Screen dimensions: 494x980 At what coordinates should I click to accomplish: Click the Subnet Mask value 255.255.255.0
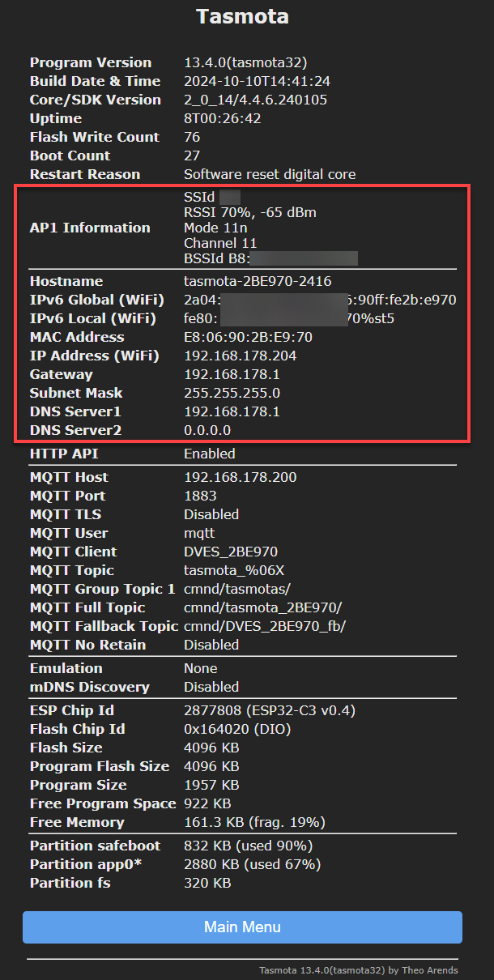232,393
